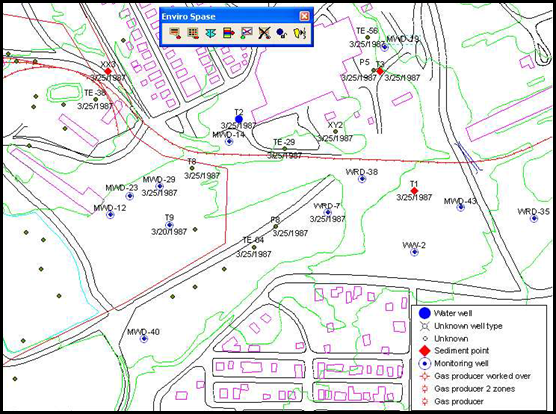556x414 pixels.
Task: Click the table grid icon with red marker
Action: 193,33
